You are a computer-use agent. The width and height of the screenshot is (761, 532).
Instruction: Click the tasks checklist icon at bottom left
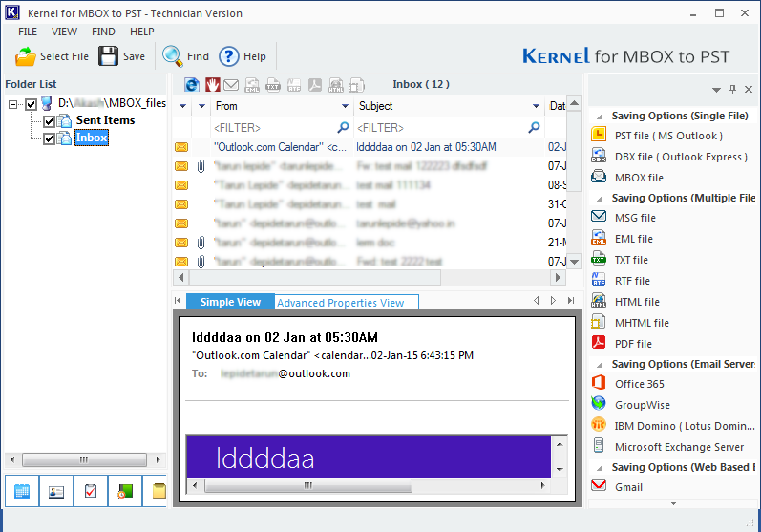(91, 491)
